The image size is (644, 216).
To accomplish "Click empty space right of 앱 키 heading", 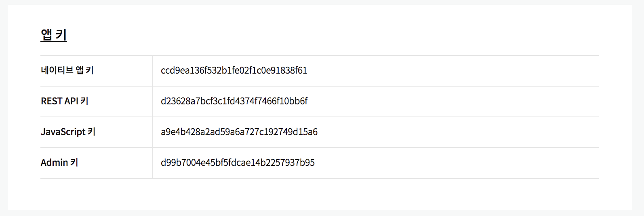I will pos(323,35).
